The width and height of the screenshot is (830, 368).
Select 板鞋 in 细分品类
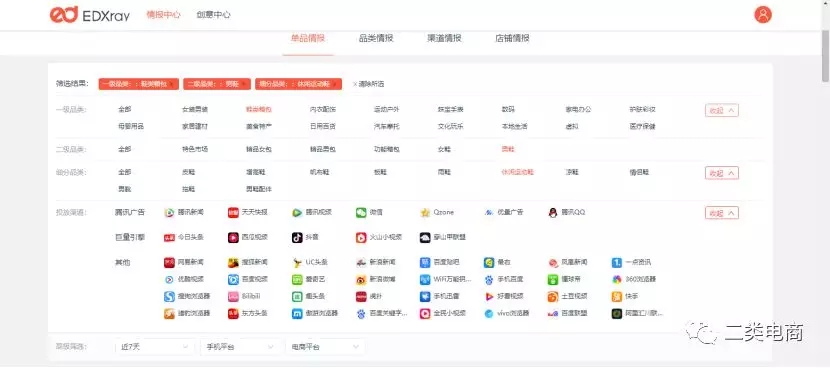pos(380,172)
